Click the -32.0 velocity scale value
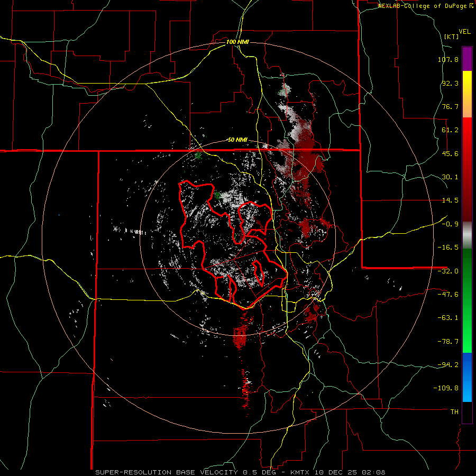The width and height of the screenshot is (476, 476). (448, 271)
